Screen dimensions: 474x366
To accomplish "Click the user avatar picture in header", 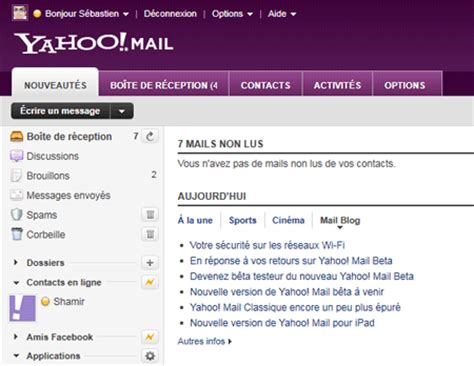I will point(20,13).
